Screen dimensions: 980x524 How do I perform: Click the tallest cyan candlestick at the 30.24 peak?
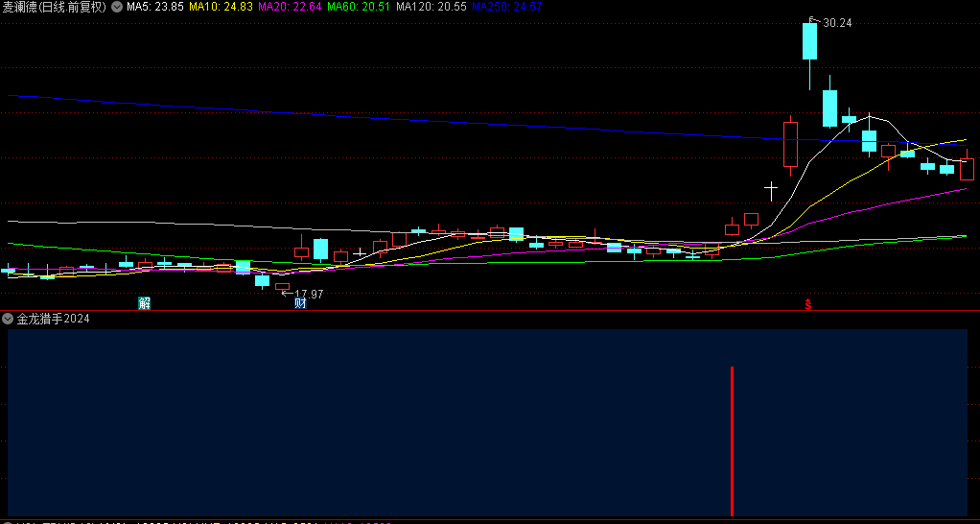(810, 41)
